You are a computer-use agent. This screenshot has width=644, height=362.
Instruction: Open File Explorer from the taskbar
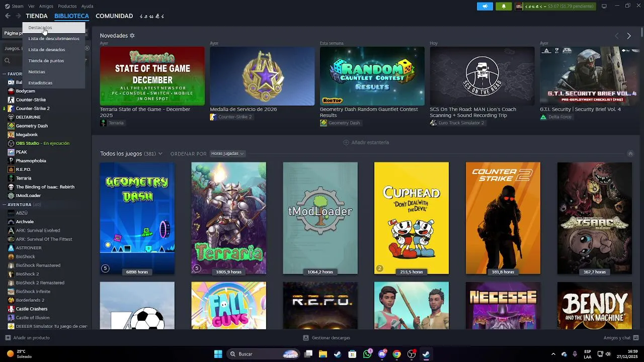click(x=323, y=354)
